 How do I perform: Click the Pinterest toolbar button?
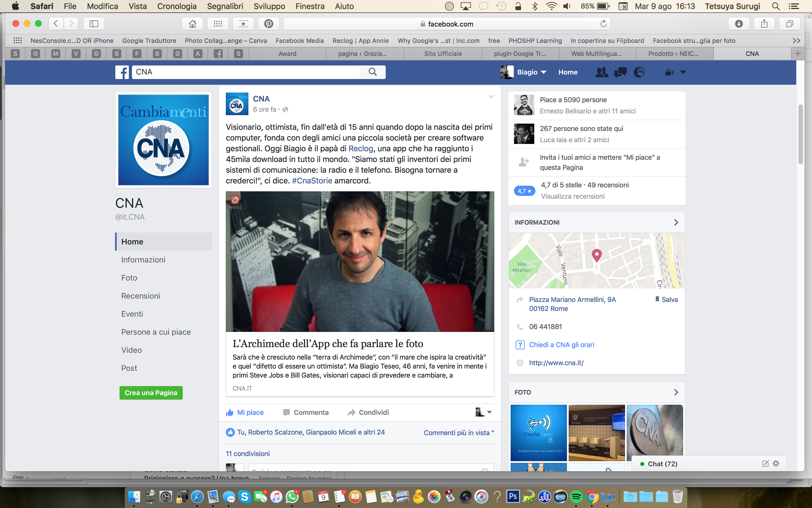click(268, 24)
